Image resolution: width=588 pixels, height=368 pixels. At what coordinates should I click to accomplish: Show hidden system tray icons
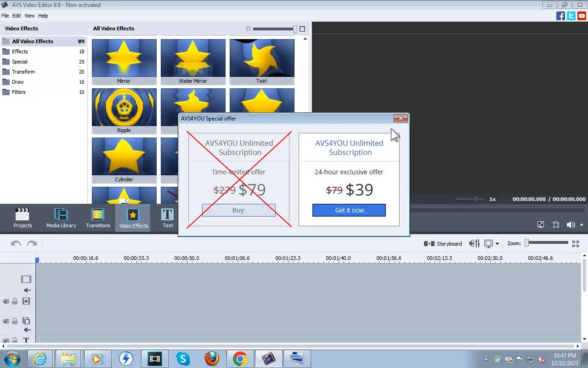[x=486, y=359]
